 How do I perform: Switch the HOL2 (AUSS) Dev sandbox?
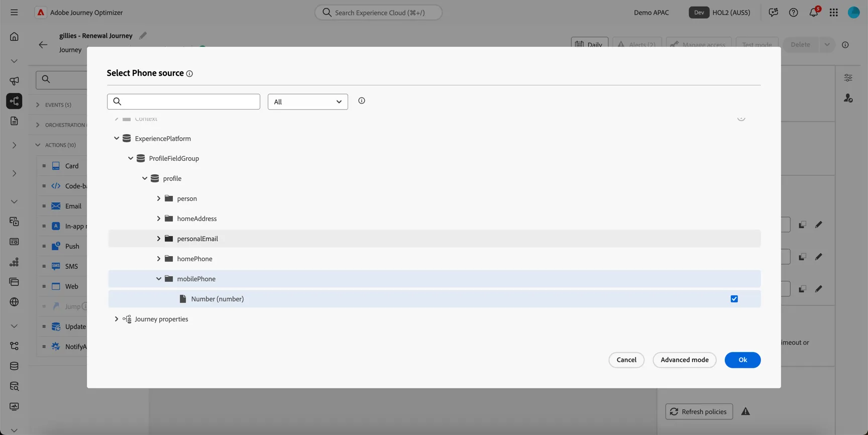[x=719, y=13]
